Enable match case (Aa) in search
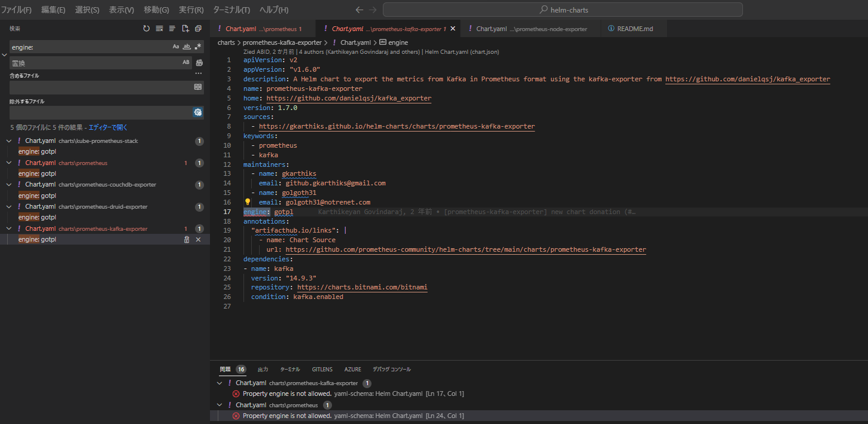The height and width of the screenshot is (424, 868). tap(177, 46)
